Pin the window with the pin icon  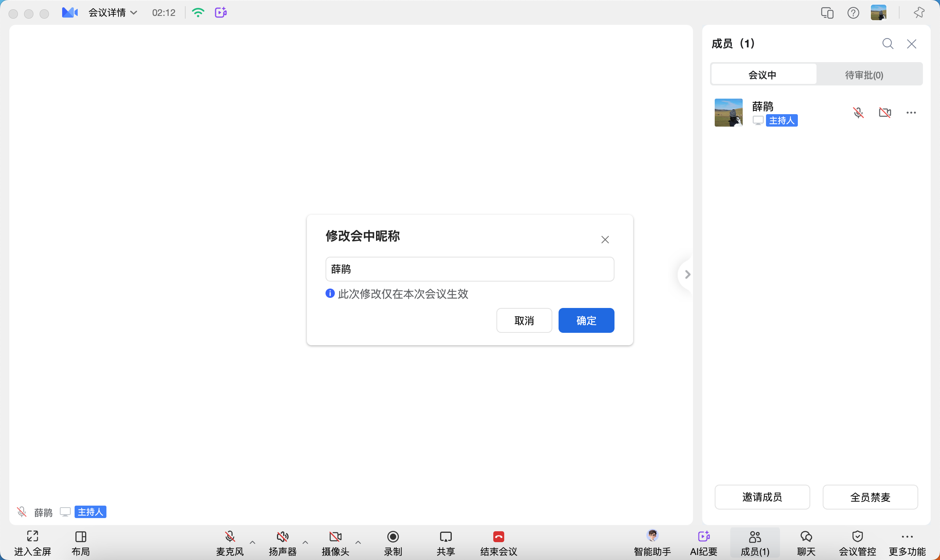tap(919, 13)
